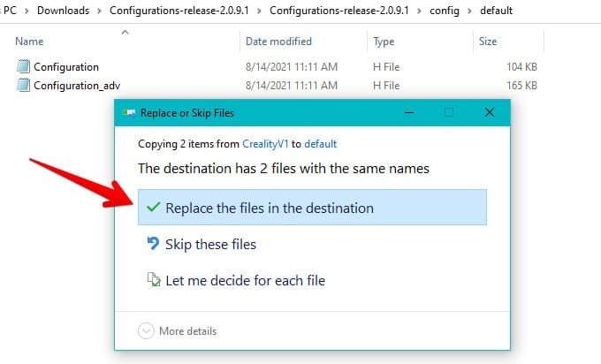Open the default destination link
The height and width of the screenshot is (364, 601).
click(x=321, y=144)
